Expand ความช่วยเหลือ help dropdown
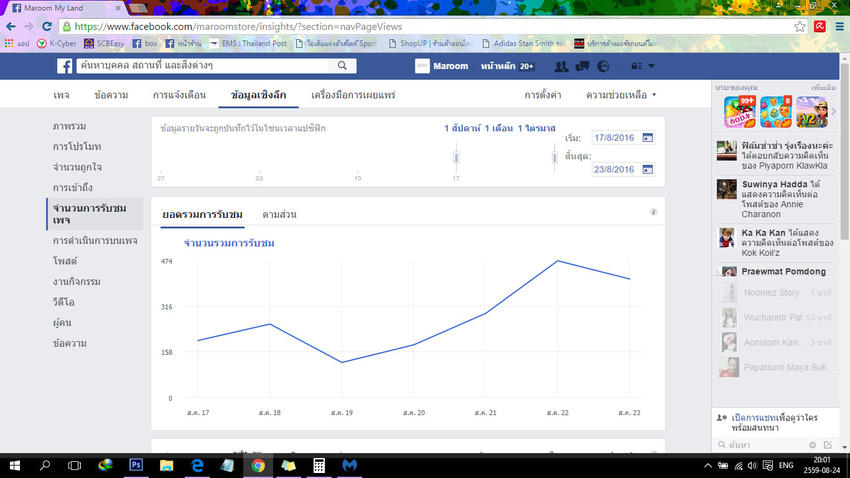 pos(621,95)
